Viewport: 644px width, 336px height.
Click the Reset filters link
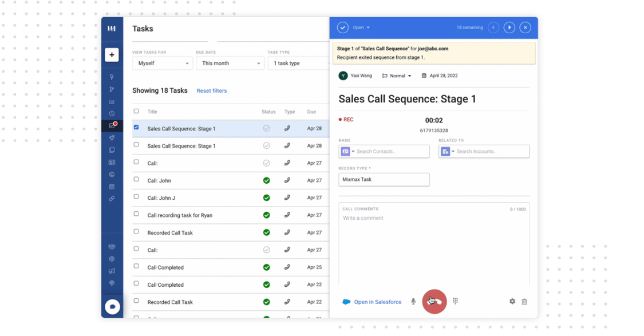point(211,91)
